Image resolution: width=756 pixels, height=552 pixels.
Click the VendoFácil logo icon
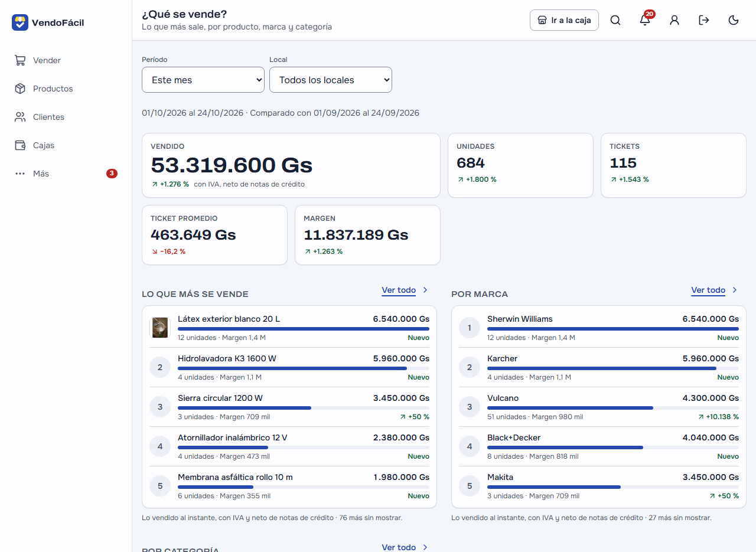[20, 22]
